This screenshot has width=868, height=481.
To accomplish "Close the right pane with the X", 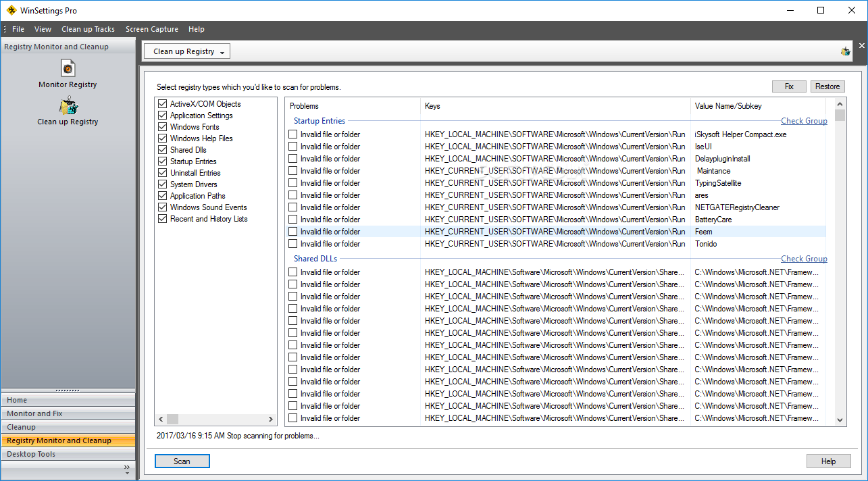I will (861, 45).
